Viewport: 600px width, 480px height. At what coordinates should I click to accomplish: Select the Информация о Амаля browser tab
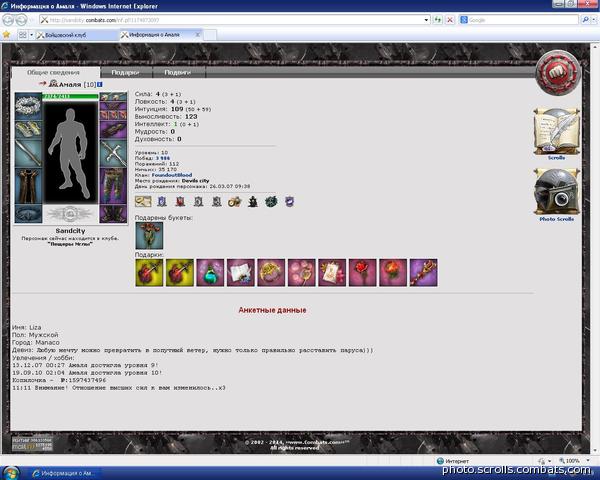pyautogui.click(x=161, y=35)
